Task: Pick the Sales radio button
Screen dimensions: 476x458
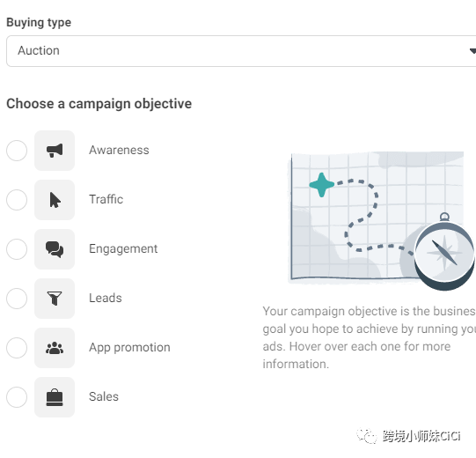Action: (x=17, y=397)
